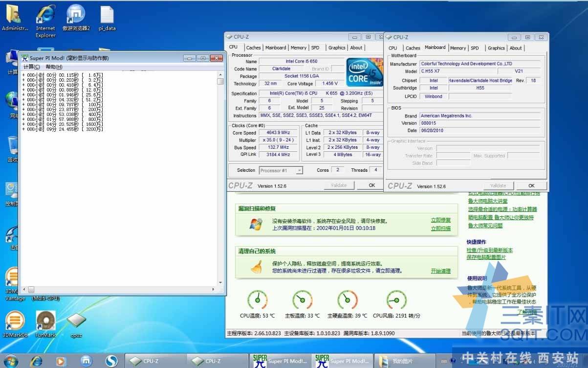588x368 pixels.
Task: Launch the FurMark desktop shortcut
Action: click(x=45, y=324)
